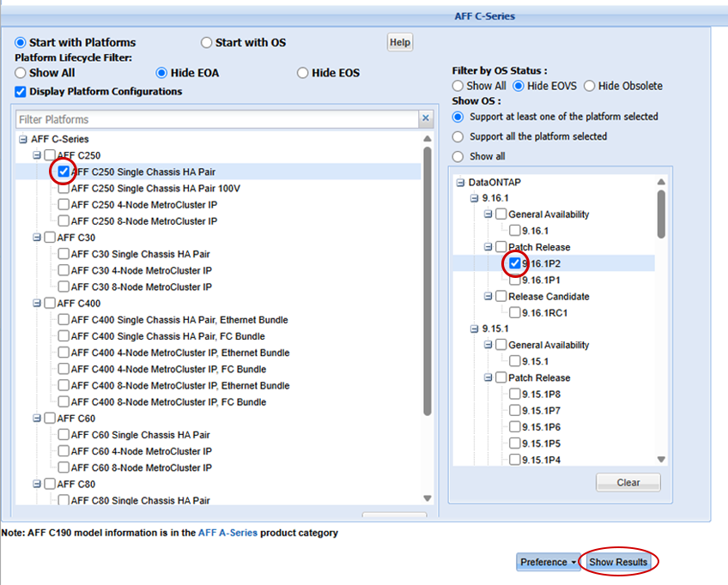Check AFF C250 Single Chassis HA Pair 100V
728x585 pixels.
click(64, 189)
